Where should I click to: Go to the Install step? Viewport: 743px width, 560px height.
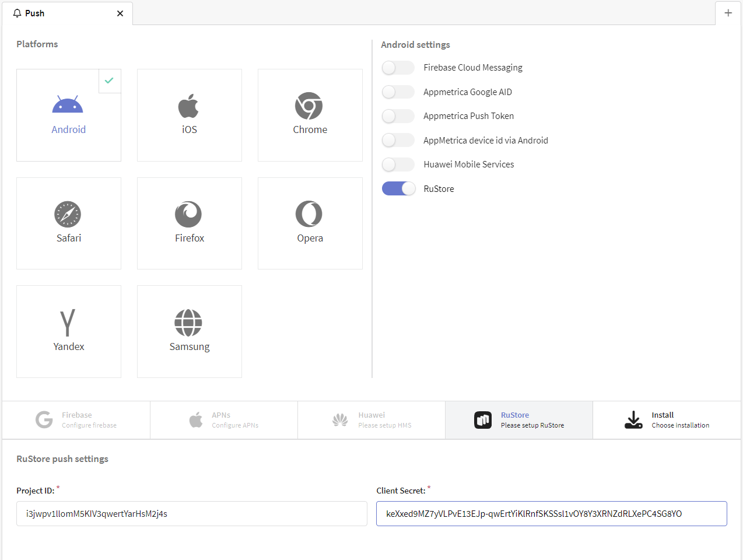coord(667,420)
